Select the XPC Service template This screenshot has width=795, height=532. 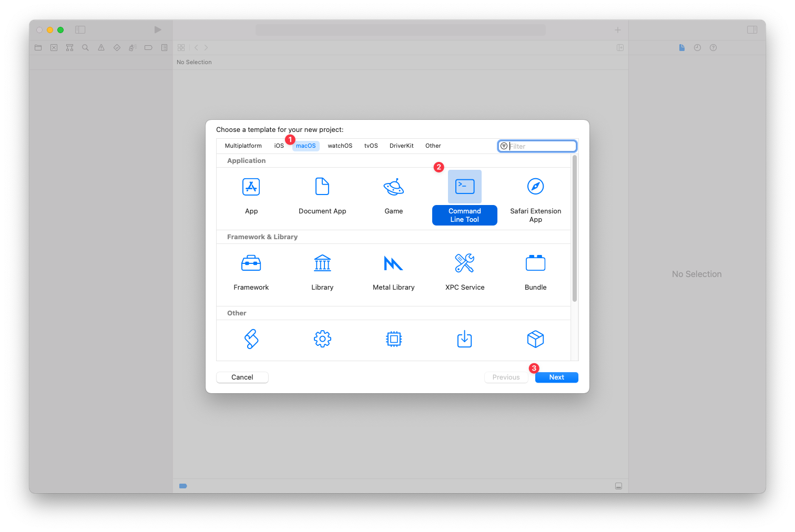click(464, 271)
